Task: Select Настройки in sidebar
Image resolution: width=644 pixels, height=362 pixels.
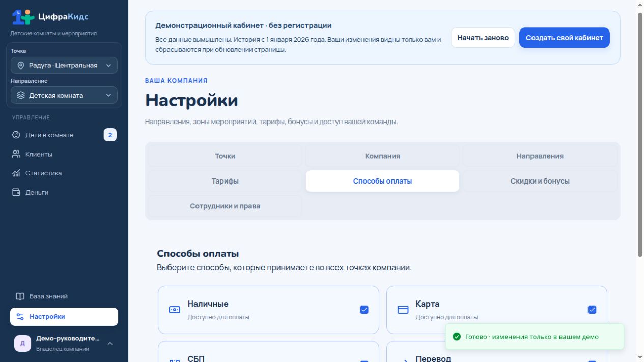Action: click(x=64, y=316)
